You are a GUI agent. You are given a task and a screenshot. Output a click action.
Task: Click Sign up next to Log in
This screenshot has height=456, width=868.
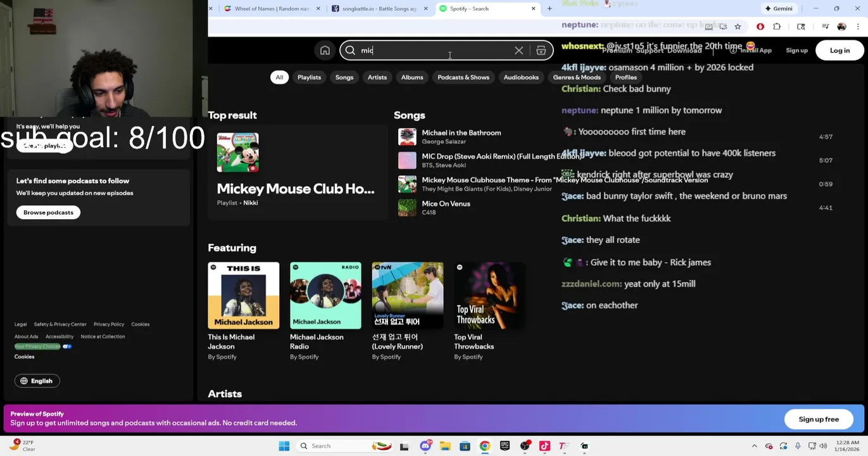coord(796,51)
